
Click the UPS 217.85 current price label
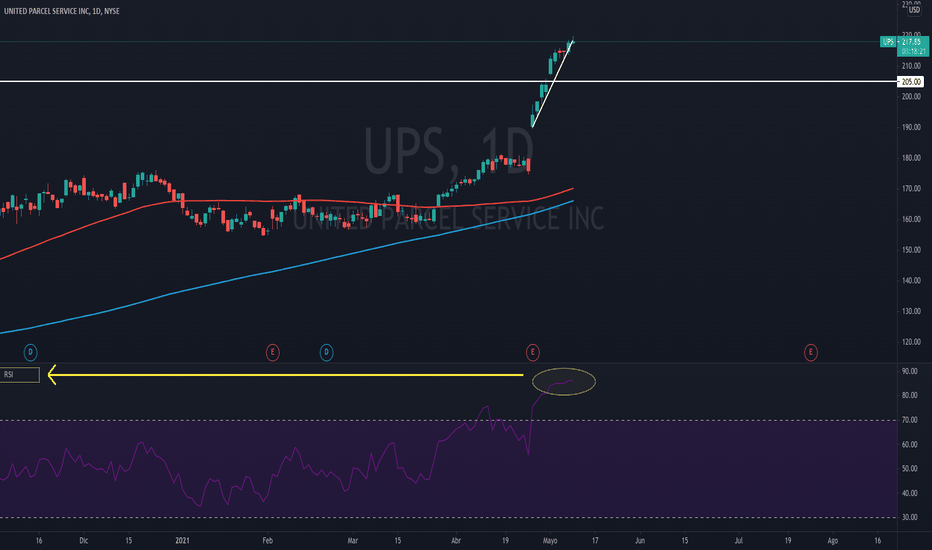(x=904, y=46)
